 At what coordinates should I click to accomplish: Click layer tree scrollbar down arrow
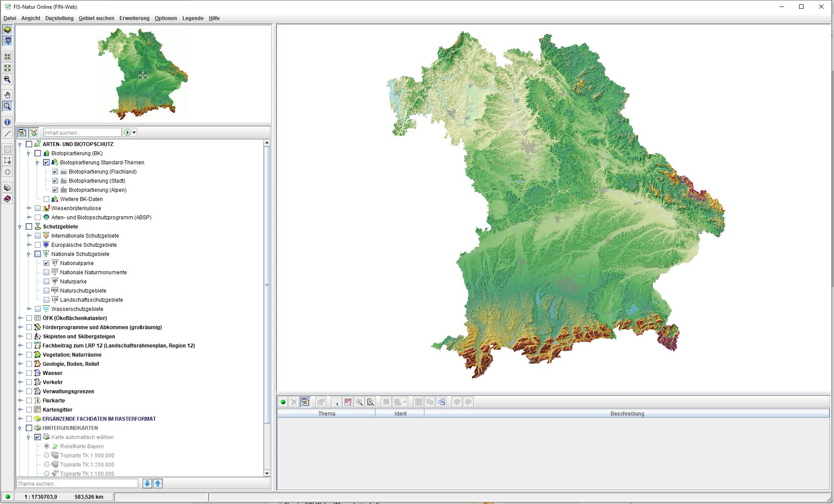coord(267,473)
